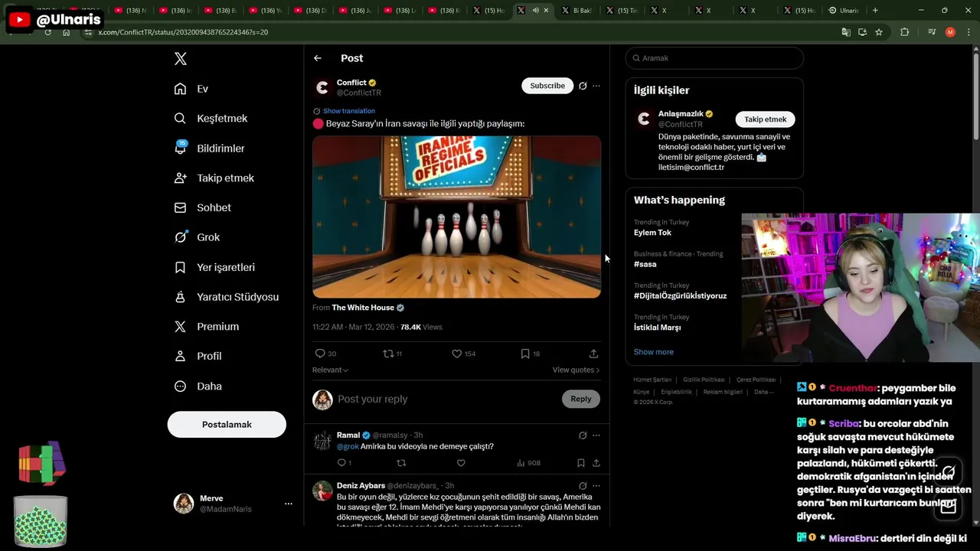Screen dimensions: 980x551
Task: Open Deniz Aybars profile name
Action: pyautogui.click(x=361, y=486)
